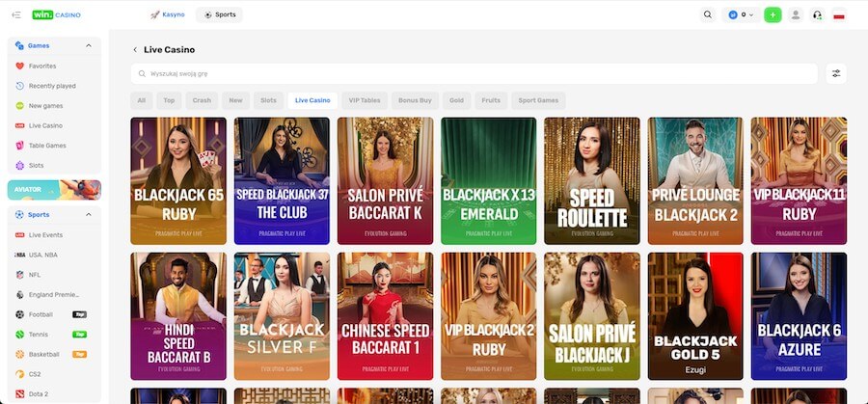The width and height of the screenshot is (868, 404).
Task: Open Speed Blackjack 37 The Club
Action: coord(282,181)
